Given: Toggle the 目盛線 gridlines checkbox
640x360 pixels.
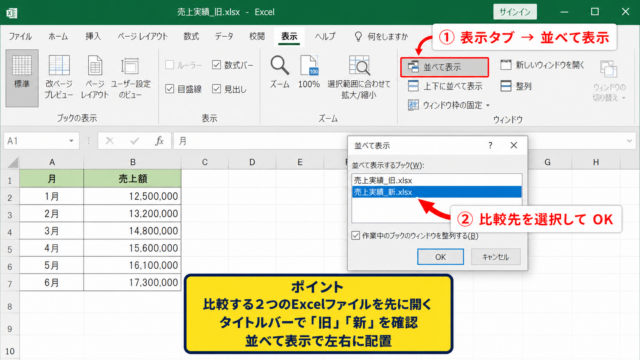Looking at the screenshot, I should pyautogui.click(x=169, y=89).
